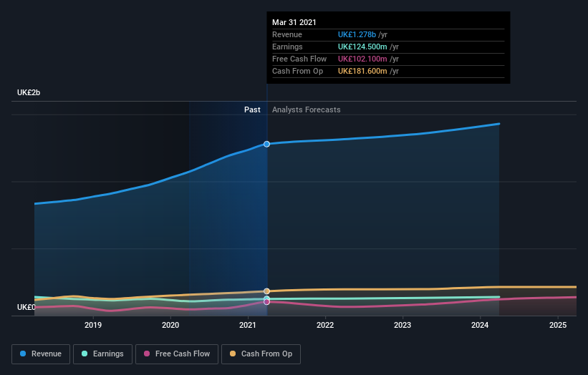The width and height of the screenshot is (588, 375).
Task: Toggle the Earnings legend button
Action: coord(102,354)
